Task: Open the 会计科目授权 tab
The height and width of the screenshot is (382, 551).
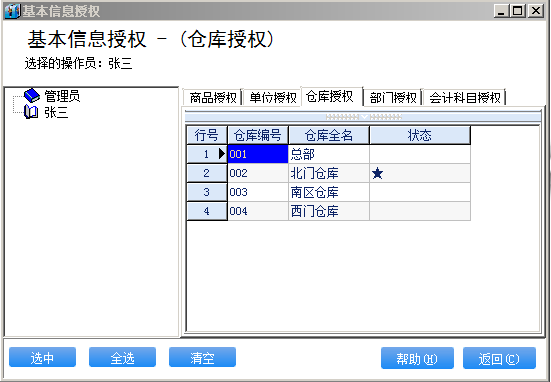Action: coord(465,97)
